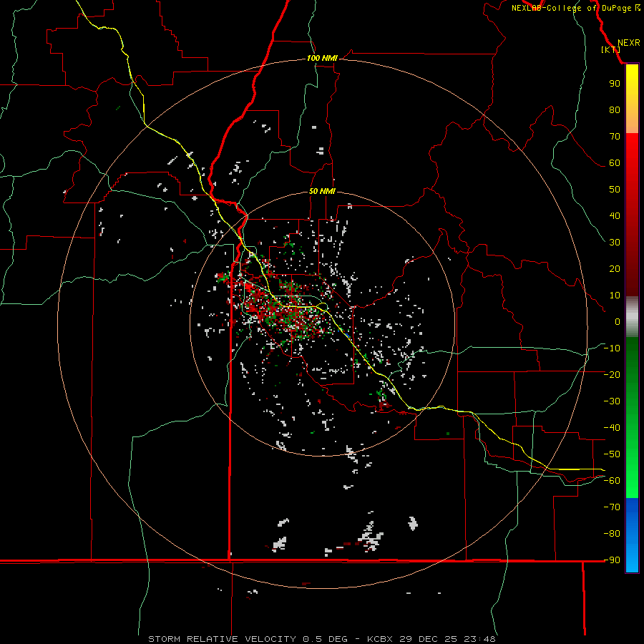Click the KT units label above the legend
This screenshot has height=644, width=644.
click(x=611, y=49)
